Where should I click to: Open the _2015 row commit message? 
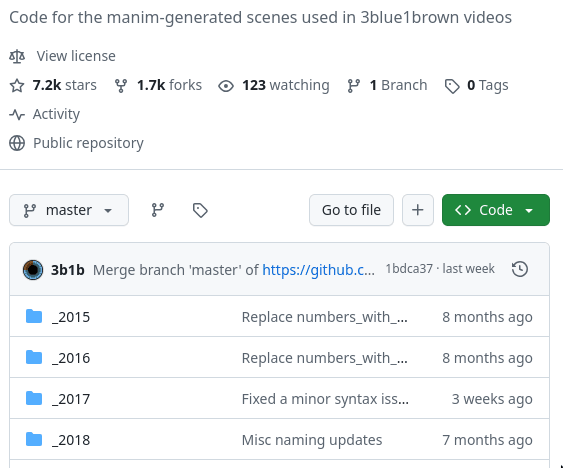tap(325, 317)
